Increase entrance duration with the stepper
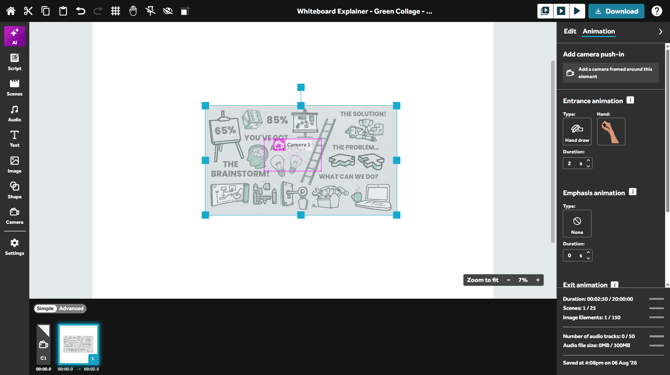 point(588,161)
